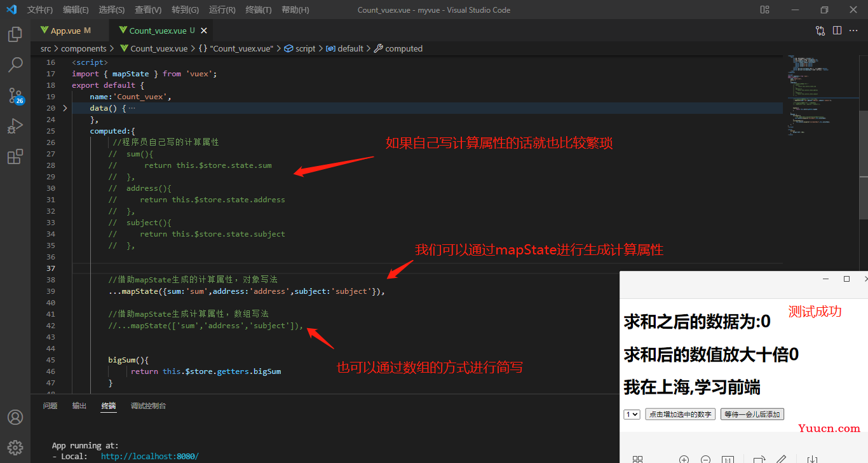Open the Explorer view in activity bar
Image resolution: width=868 pixels, height=463 pixels.
pyautogui.click(x=15, y=34)
